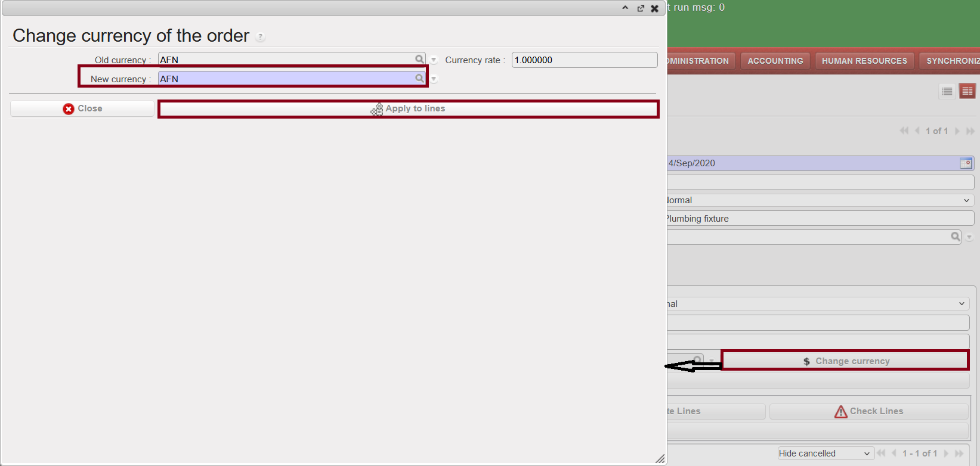Apply the currency change to lines
This screenshot has height=466, width=980.
click(409, 108)
